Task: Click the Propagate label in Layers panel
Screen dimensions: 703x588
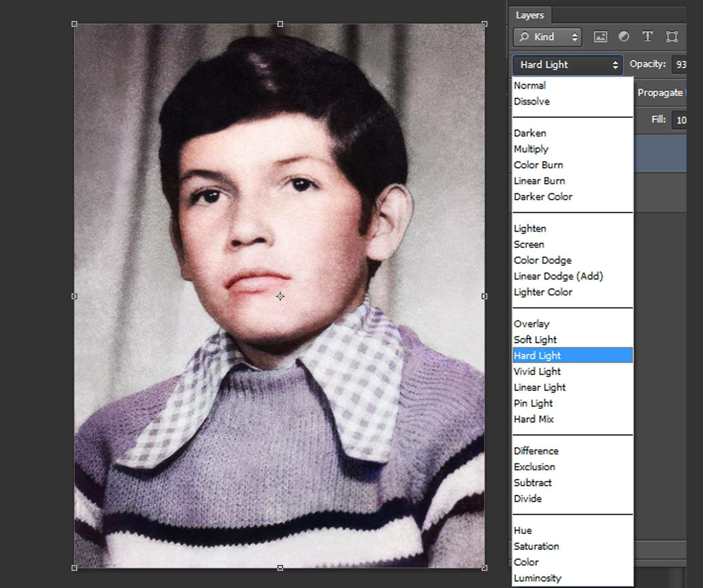Action: click(x=660, y=93)
